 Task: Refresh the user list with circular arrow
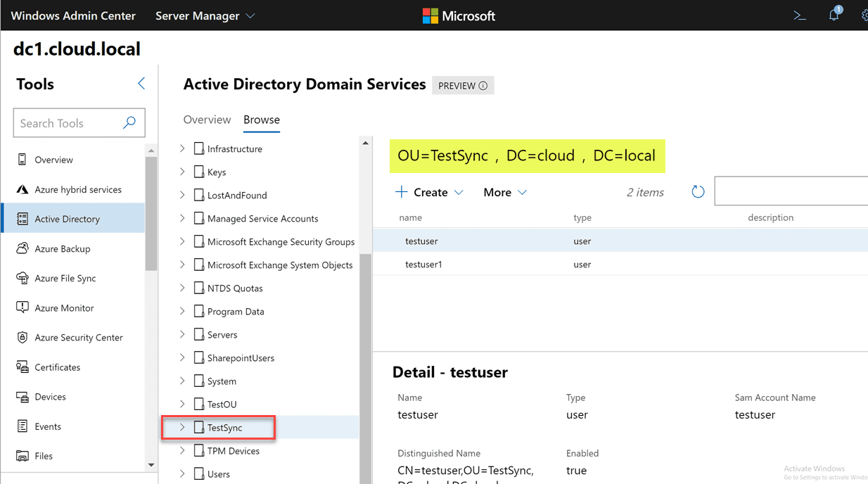[x=697, y=191]
